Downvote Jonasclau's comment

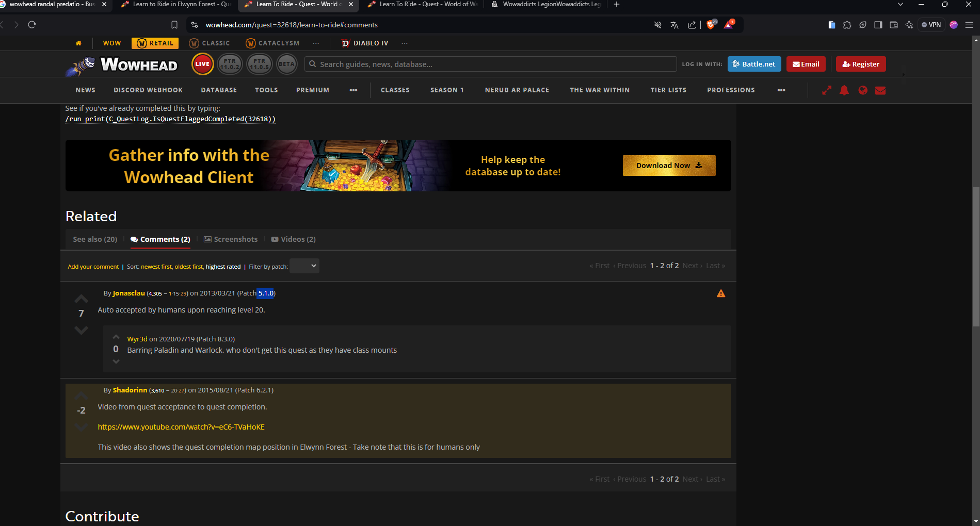(81, 330)
